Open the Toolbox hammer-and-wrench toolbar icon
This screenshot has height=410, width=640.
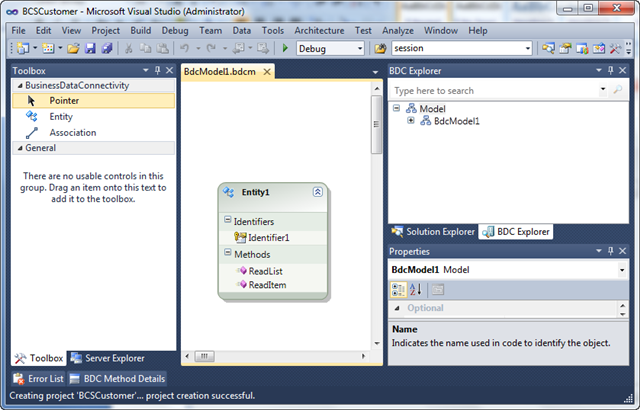click(615, 49)
